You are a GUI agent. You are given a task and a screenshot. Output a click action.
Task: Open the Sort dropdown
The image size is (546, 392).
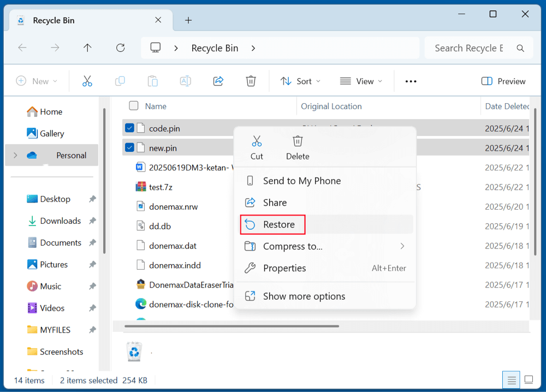[300, 80]
